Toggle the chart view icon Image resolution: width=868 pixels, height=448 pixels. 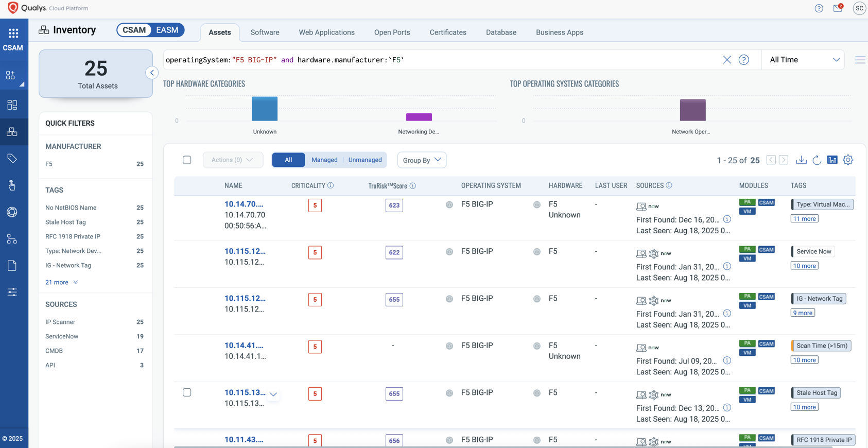pos(832,160)
